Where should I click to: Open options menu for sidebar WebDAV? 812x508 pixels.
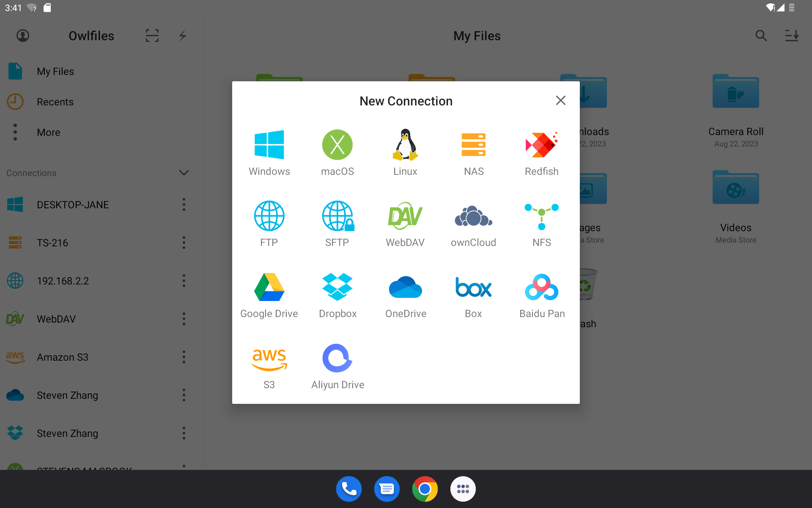(184, 319)
